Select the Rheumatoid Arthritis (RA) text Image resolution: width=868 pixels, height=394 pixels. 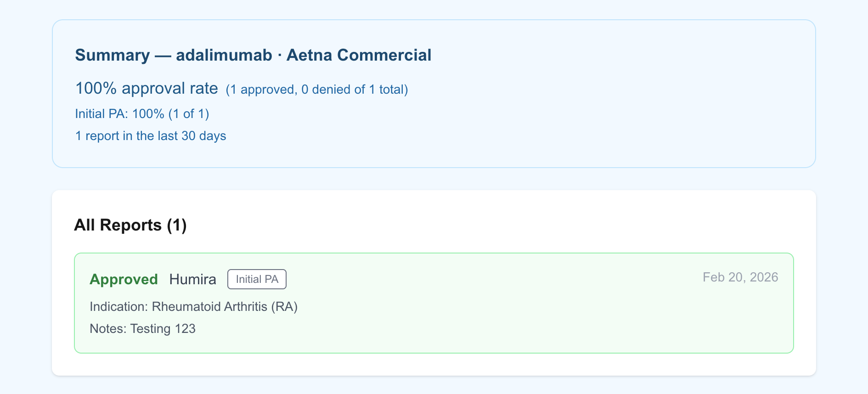pyautogui.click(x=225, y=307)
